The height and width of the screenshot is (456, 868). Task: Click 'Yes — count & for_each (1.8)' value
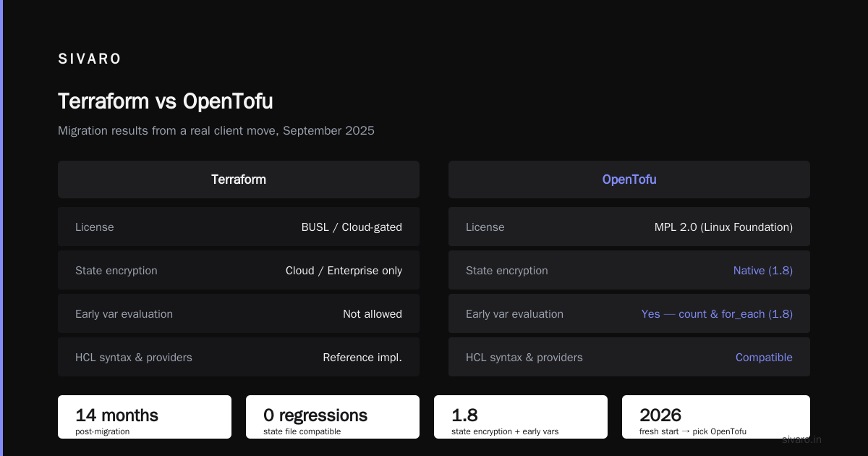click(x=717, y=314)
